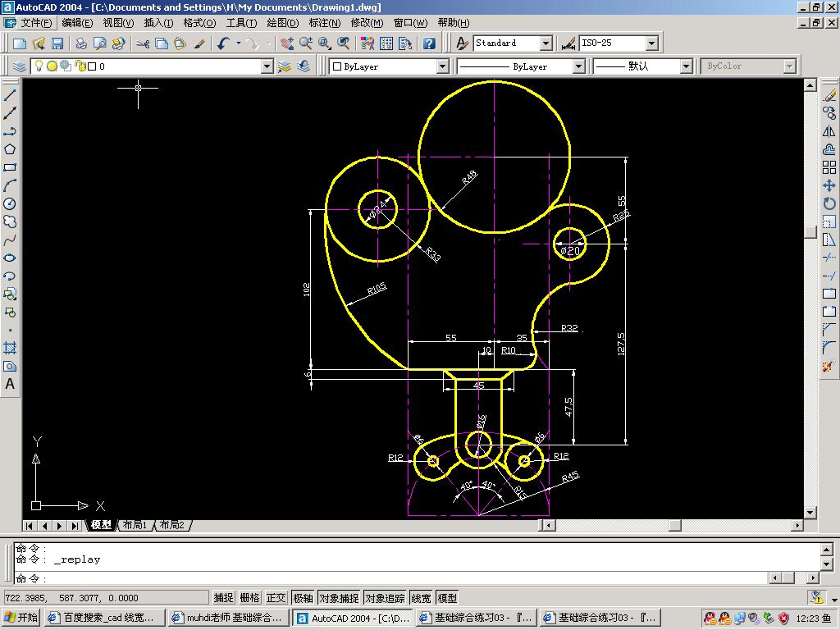The height and width of the screenshot is (630, 840).
Task: Expand the layer list dropdown
Action: click(267, 66)
